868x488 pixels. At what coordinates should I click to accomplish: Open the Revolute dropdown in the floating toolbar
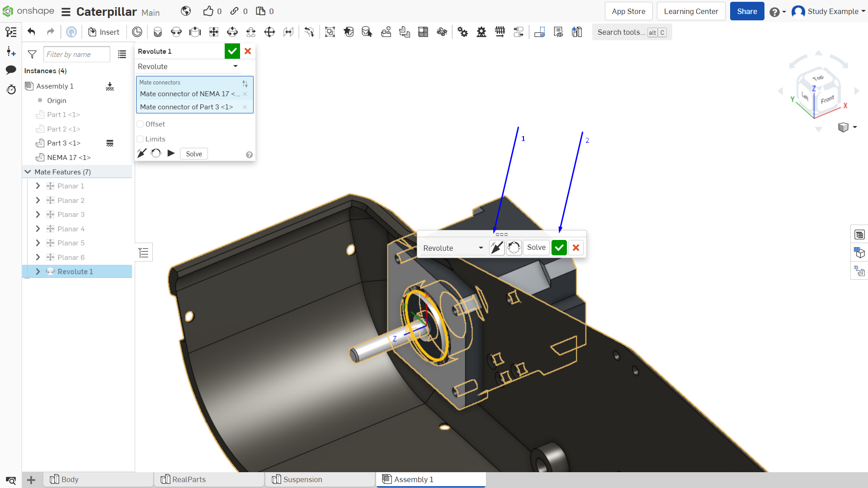[x=453, y=248]
